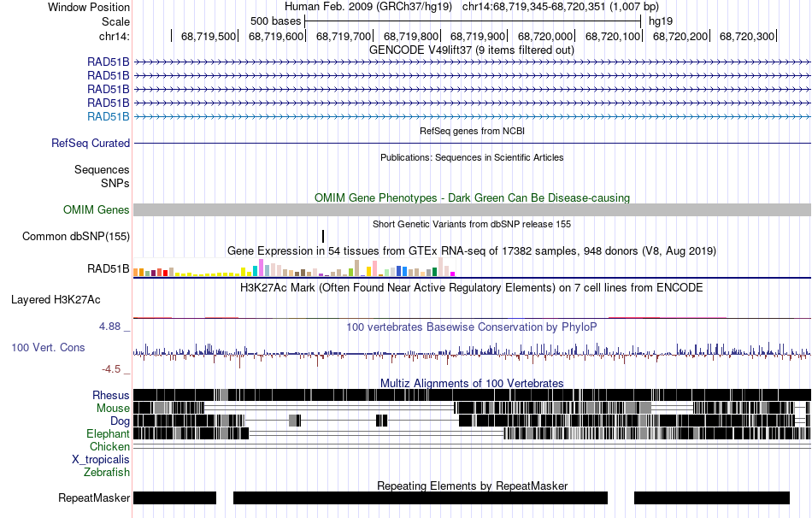Click the Mouse alignment label

click(x=113, y=409)
